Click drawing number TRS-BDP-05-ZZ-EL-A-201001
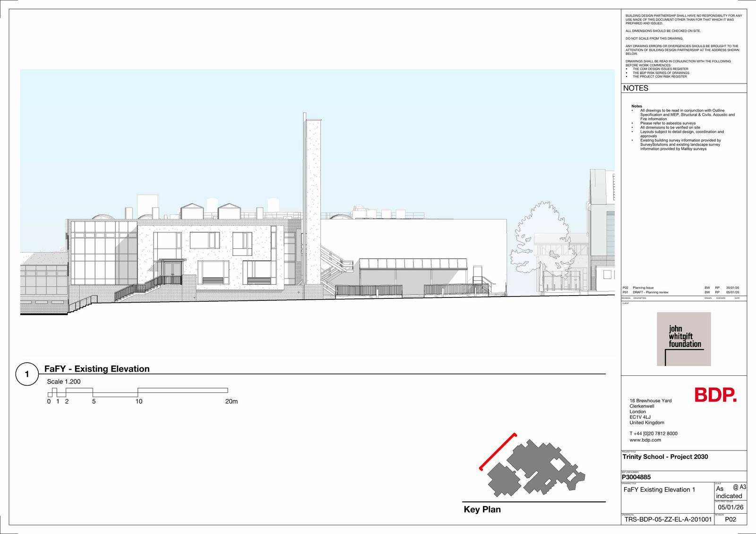The width and height of the screenshot is (756, 534). pos(668,519)
